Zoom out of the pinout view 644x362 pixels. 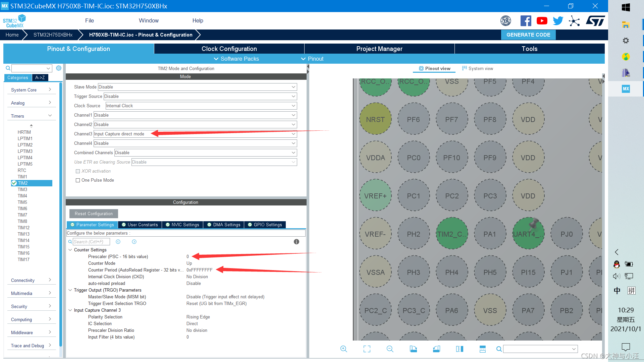[x=390, y=349]
